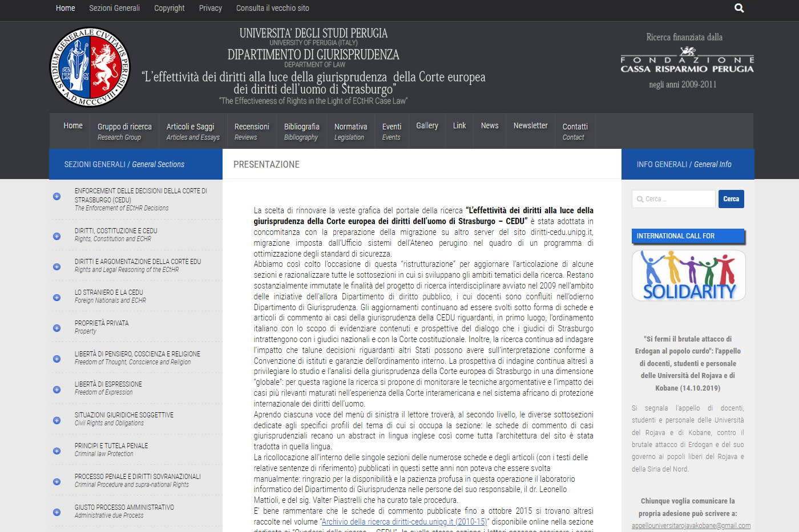Open Libertà di espressione section link

(x=108, y=388)
